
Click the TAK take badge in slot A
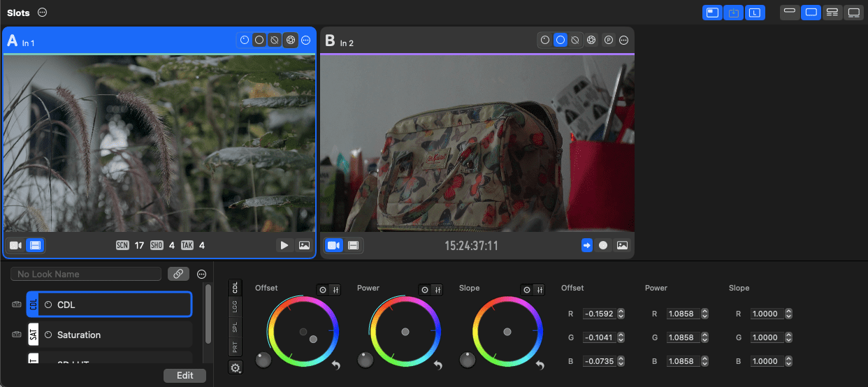click(x=187, y=245)
